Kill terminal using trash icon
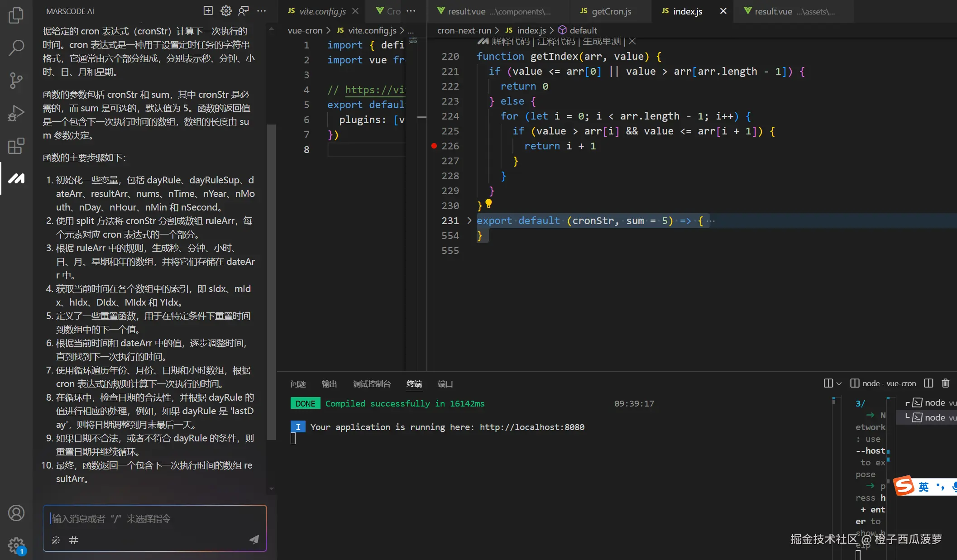 [x=945, y=383]
